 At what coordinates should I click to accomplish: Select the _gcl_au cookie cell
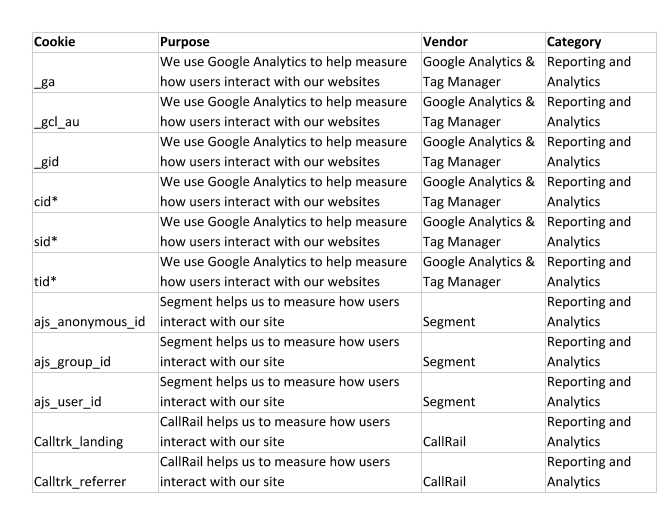pyautogui.click(x=94, y=112)
